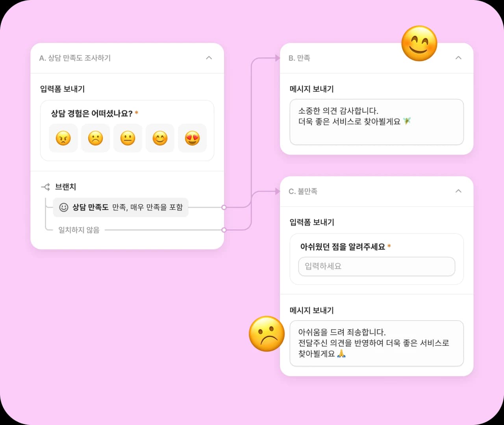Collapse the B. 만족 card
This screenshot has width=504, height=425.
[458, 58]
